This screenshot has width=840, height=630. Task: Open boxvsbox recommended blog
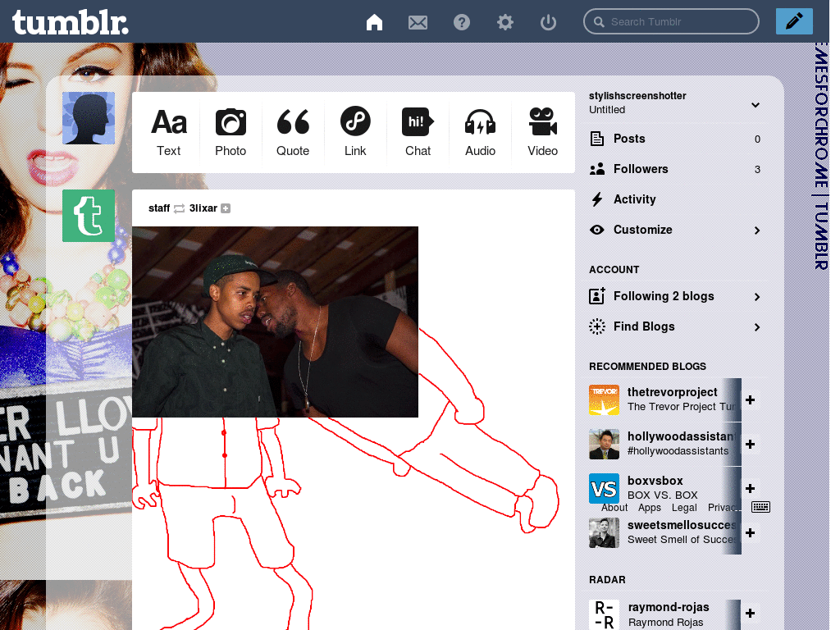[655, 481]
